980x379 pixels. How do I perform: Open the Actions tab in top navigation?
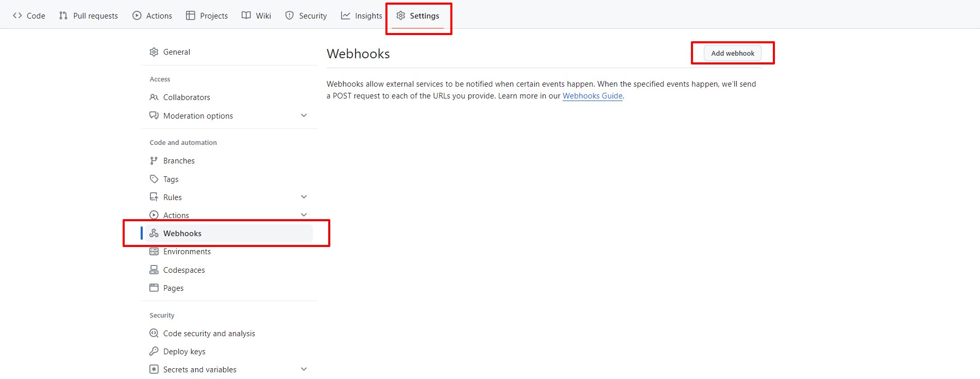153,15
